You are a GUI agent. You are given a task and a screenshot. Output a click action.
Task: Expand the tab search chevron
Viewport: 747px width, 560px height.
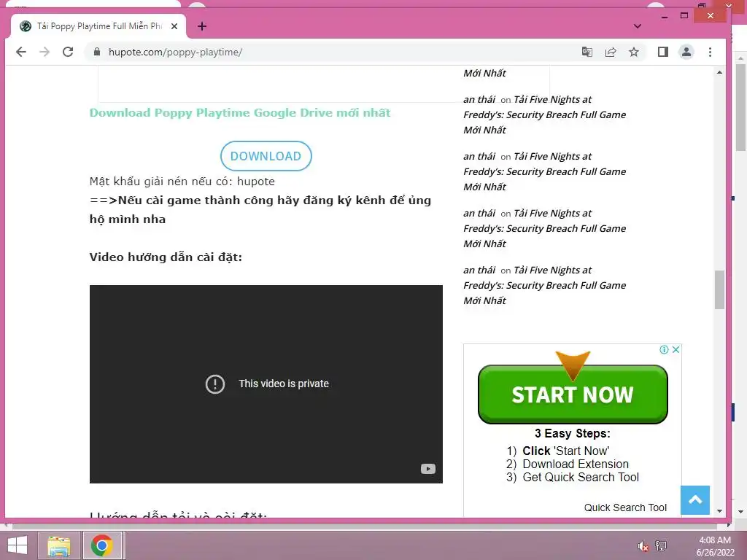[x=638, y=26]
